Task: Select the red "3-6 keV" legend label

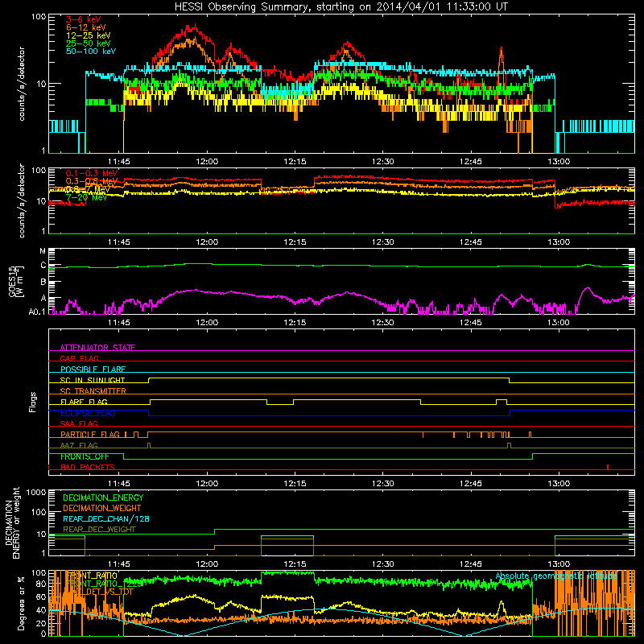Action: (x=83, y=19)
